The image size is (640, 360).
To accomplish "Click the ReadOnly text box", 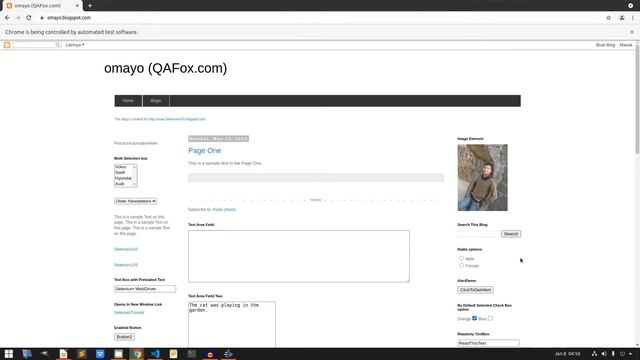I will (488, 343).
